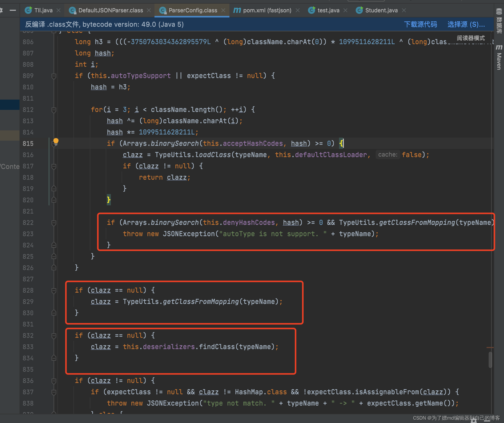Click the 选择源 (S)... link

[x=466, y=24]
